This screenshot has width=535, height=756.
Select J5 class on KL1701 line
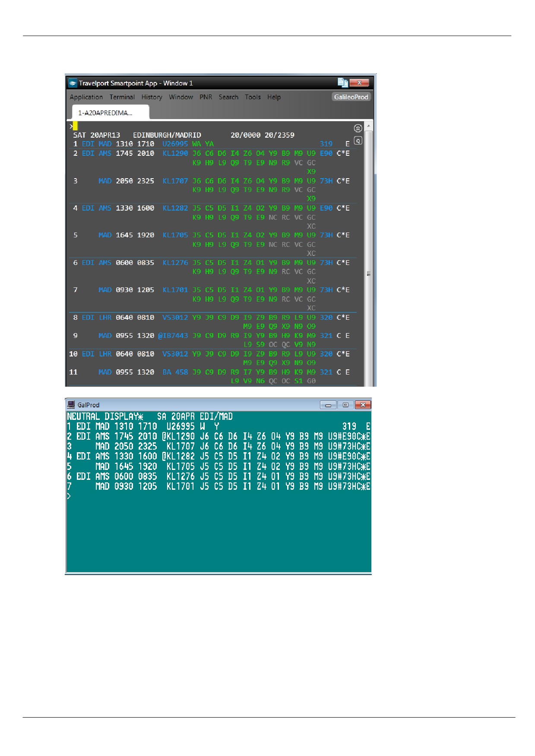196,290
